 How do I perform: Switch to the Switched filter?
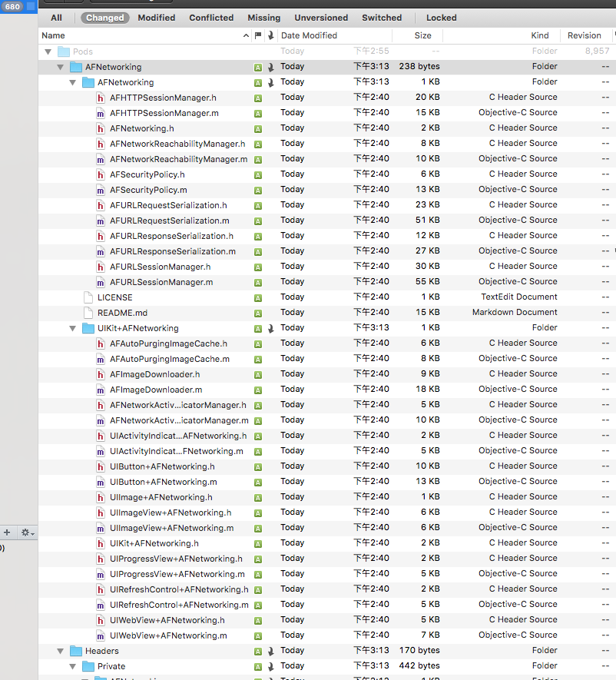tap(382, 18)
